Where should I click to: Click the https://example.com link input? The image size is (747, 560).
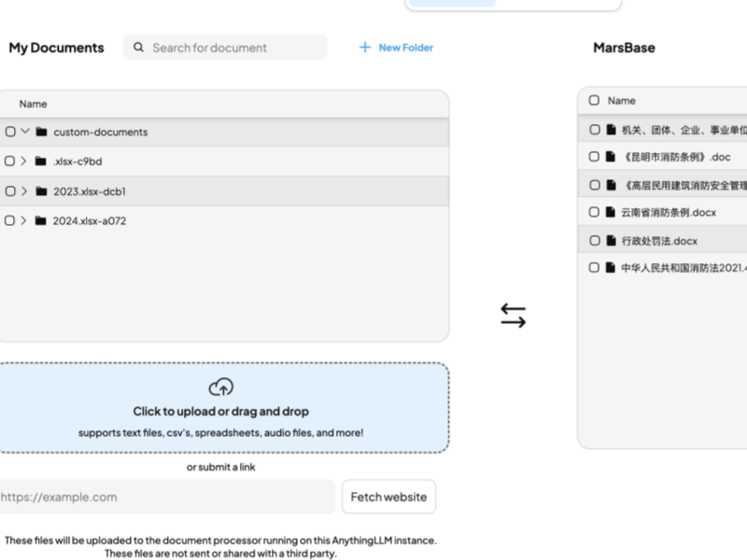164,497
